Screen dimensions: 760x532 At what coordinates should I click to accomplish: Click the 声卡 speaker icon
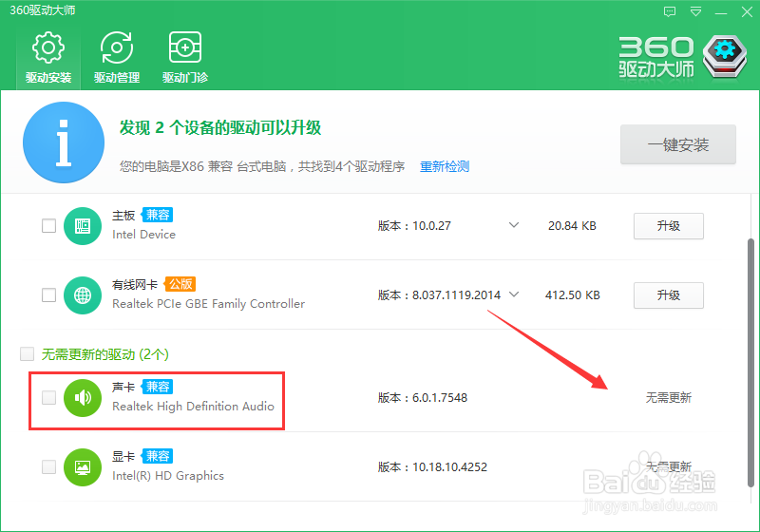click(x=83, y=398)
